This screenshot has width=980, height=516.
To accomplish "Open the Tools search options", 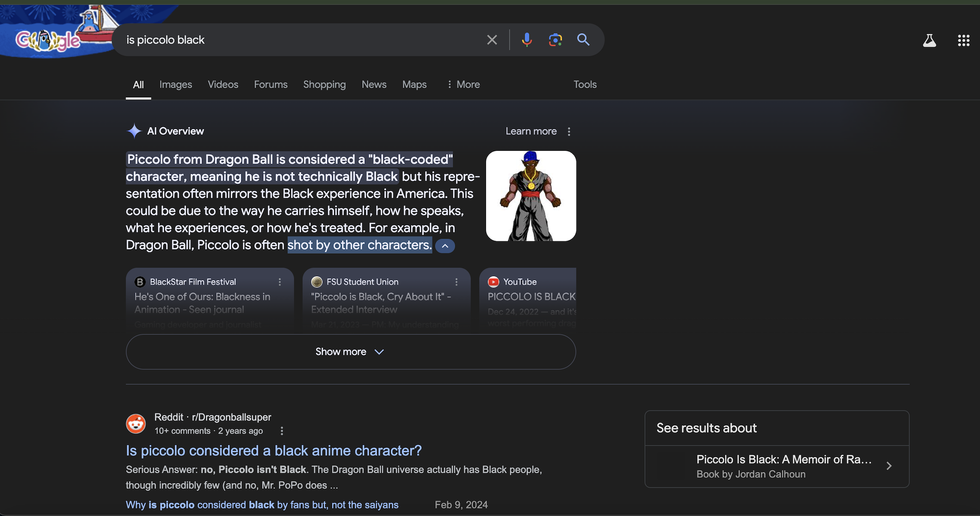I will (x=585, y=84).
